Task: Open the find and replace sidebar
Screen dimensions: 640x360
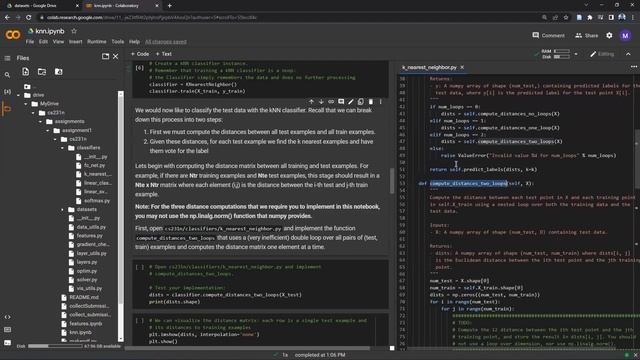Action: pos(7,75)
